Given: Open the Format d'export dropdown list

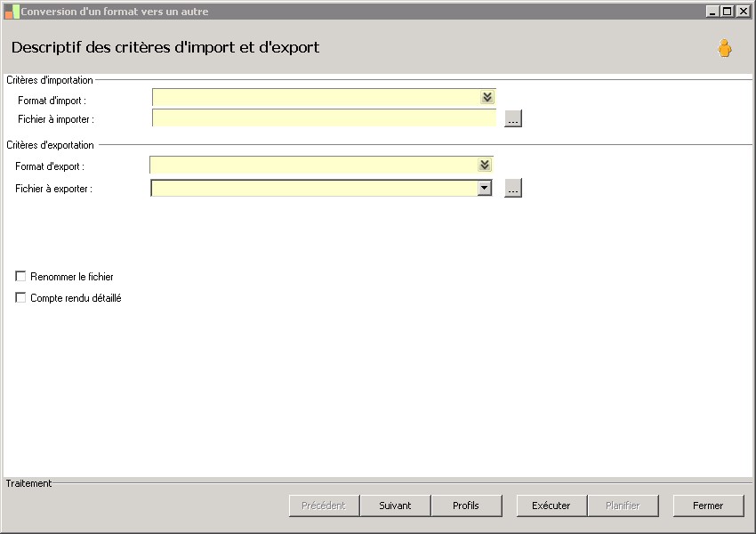Looking at the screenshot, I should 484,165.
